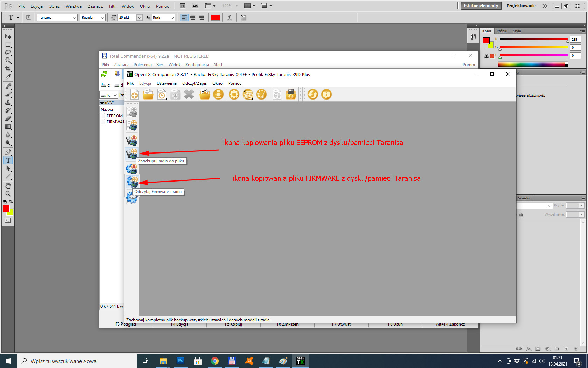This screenshot has width=588, height=368.
Task: Open Kolor panel options menu
Action: tap(582, 31)
